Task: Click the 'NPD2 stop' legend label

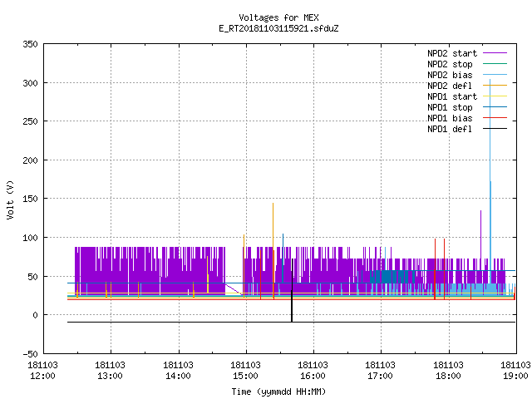Action: pyautogui.click(x=450, y=64)
